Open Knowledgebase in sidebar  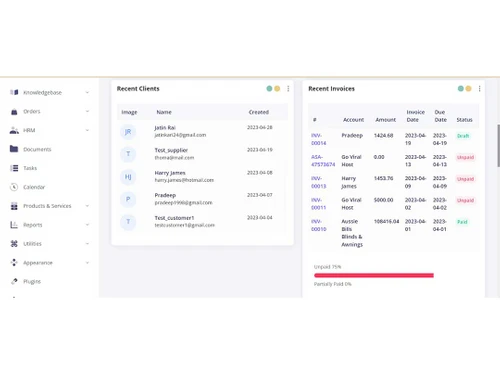click(x=42, y=93)
